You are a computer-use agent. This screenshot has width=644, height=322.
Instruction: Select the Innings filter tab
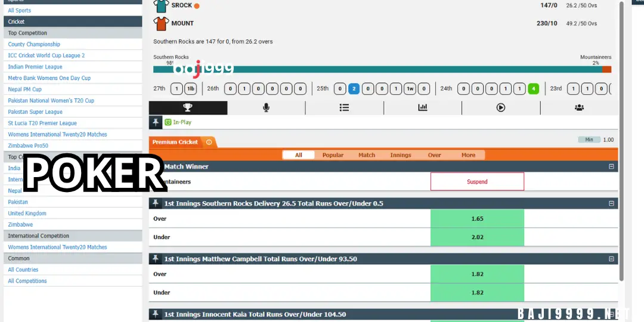[401, 155]
